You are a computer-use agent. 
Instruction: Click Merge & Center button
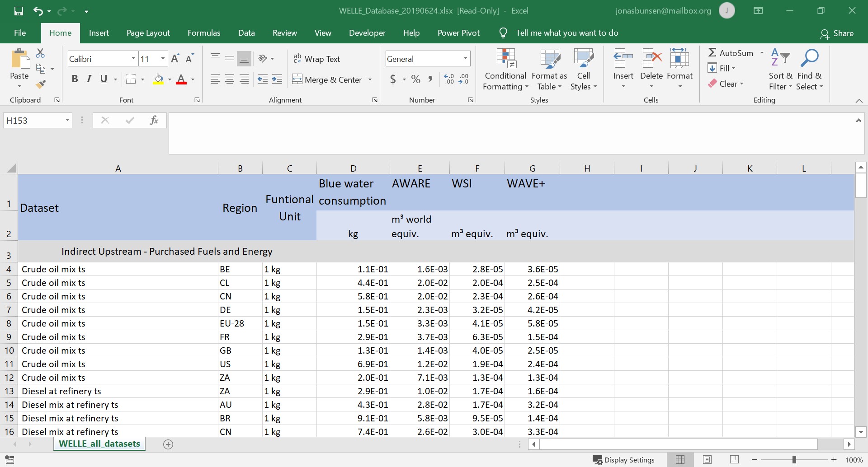(327, 79)
